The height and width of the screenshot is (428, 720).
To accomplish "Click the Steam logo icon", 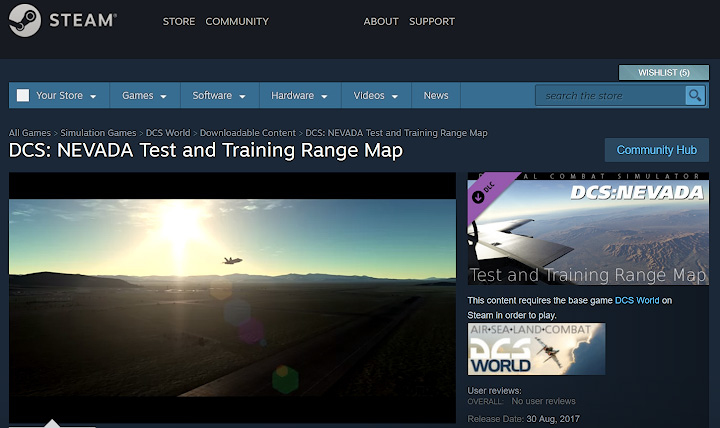I will click(x=25, y=21).
